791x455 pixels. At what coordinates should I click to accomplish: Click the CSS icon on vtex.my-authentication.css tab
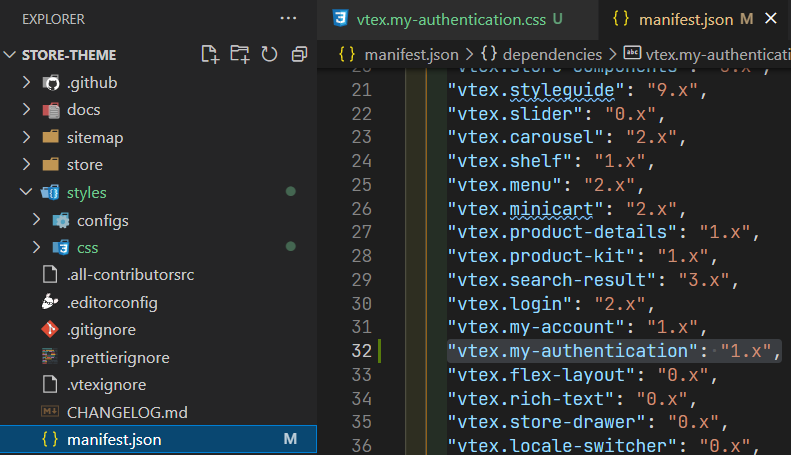(341, 19)
